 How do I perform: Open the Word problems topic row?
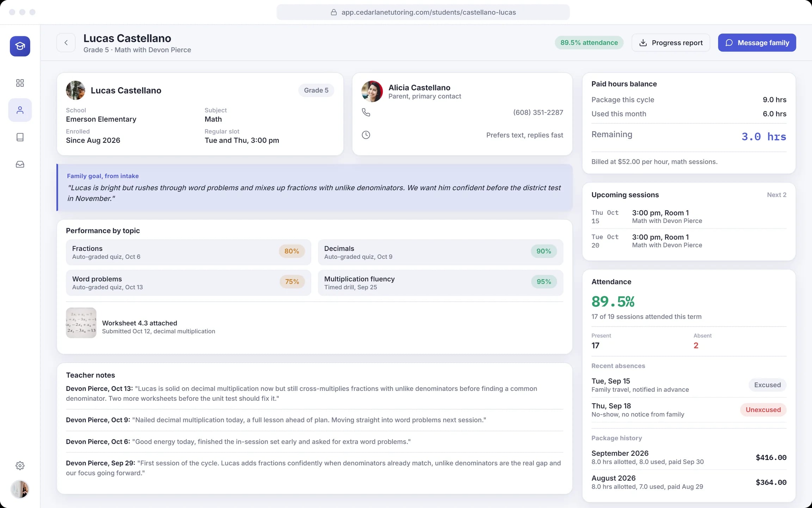point(188,283)
